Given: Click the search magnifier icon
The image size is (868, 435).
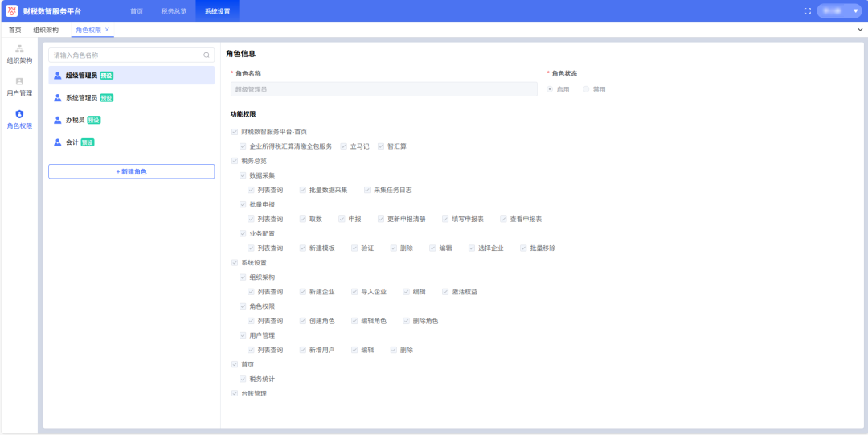Looking at the screenshot, I should 207,55.
